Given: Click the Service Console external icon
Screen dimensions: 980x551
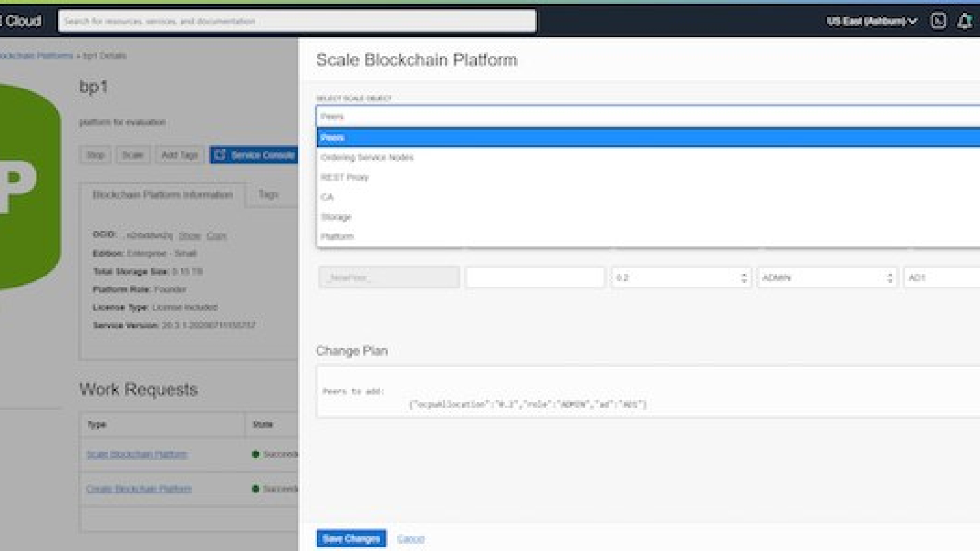Looking at the screenshot, I should 220,155.
